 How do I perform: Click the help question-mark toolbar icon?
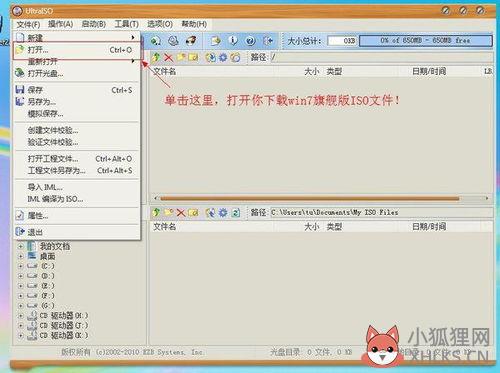click(x=250, y=41)
